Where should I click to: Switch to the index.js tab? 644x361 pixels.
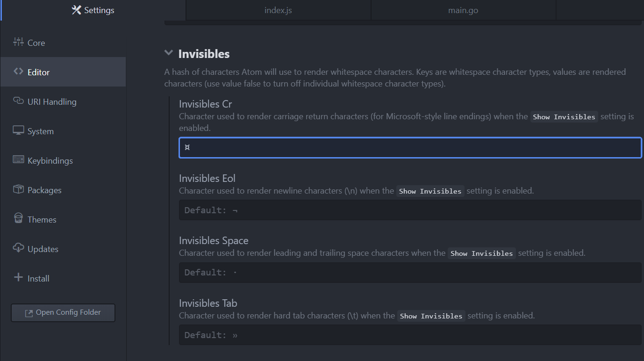click(278, 10)
